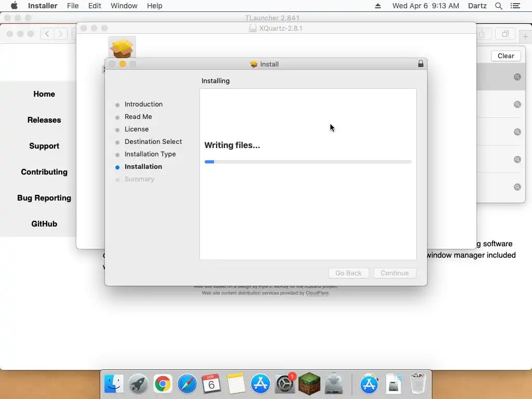The width and height of the screenshot is (532, 399).
Task: Open System Preferences with update badge
Action: (285, 384)
